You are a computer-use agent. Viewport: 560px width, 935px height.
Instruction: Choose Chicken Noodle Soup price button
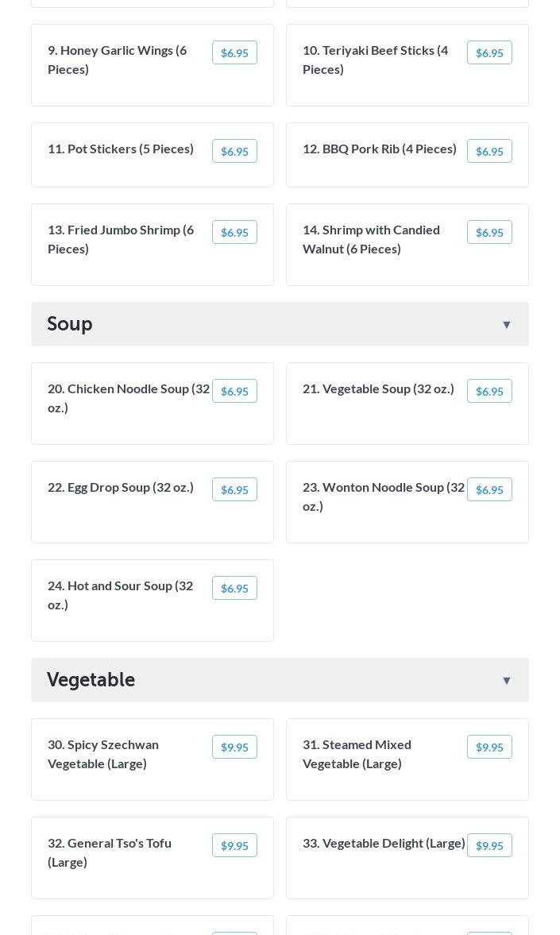(234, 391)
